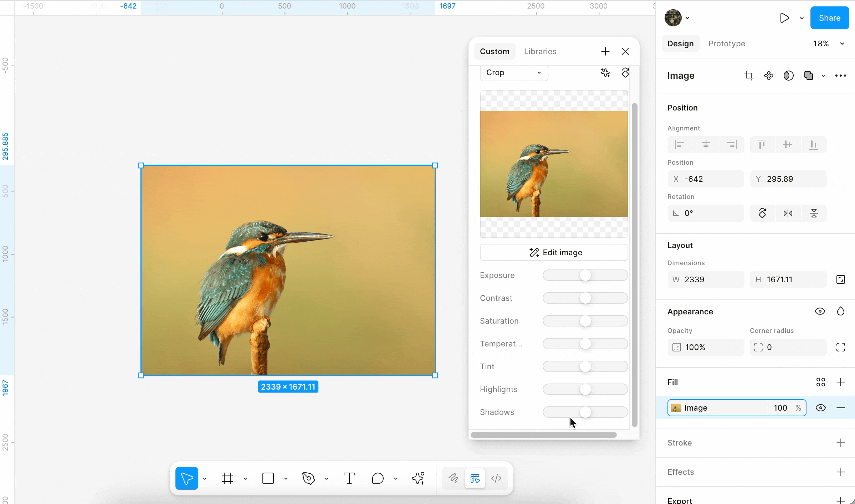Toggle visibility of the Image fill

coord(820,408)
